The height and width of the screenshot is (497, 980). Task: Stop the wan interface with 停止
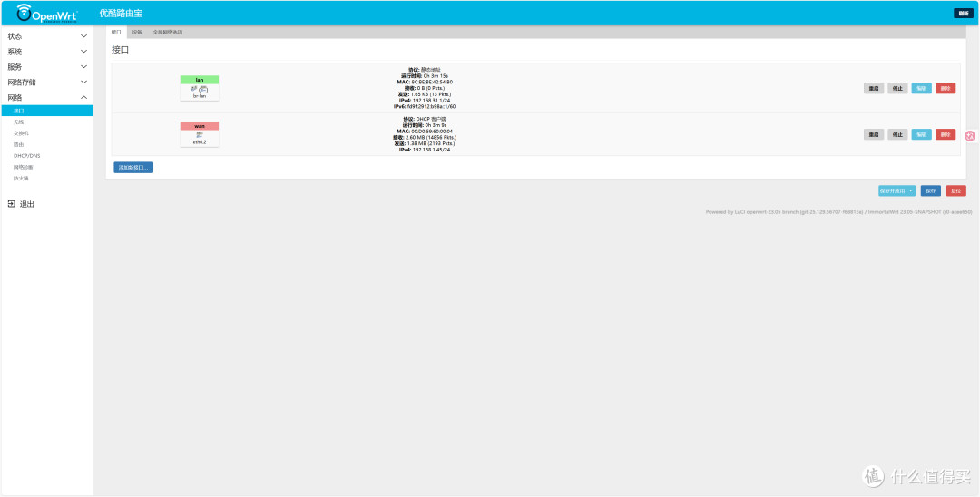(x=897, y=134)
